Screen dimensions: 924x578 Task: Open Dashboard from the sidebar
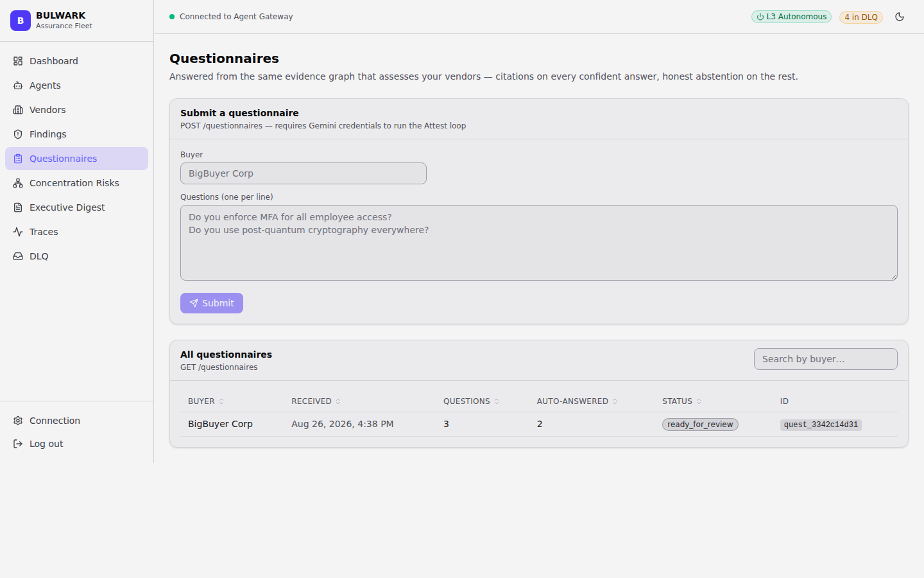click(76, 61)
